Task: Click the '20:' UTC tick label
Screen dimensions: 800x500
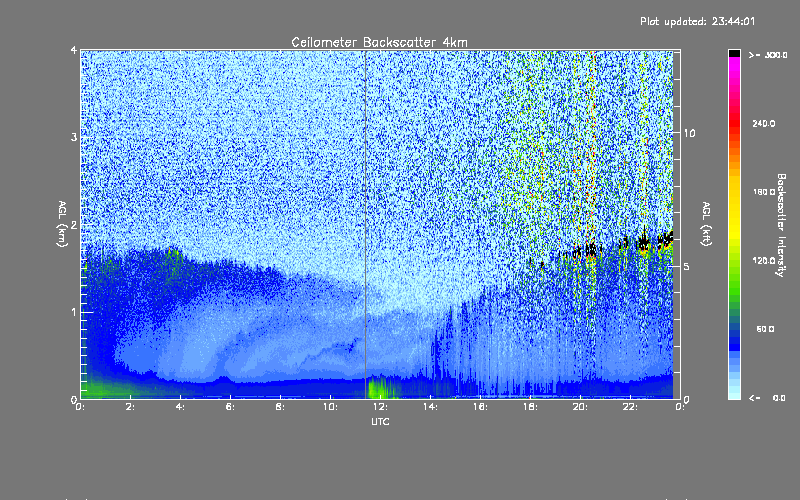Action: tap(580, 407)
